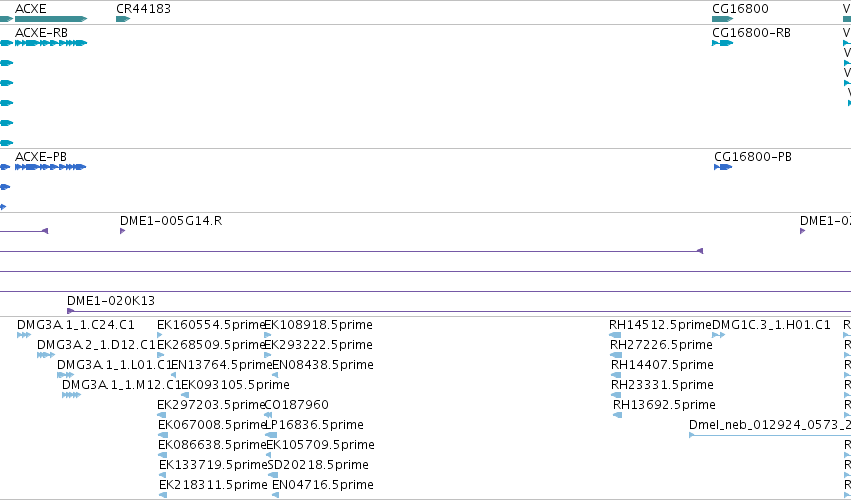This screenshot has width=851, height=500.
Task: Click the SD20218.5prime EST glyph
Action: [x=273, y=475]
